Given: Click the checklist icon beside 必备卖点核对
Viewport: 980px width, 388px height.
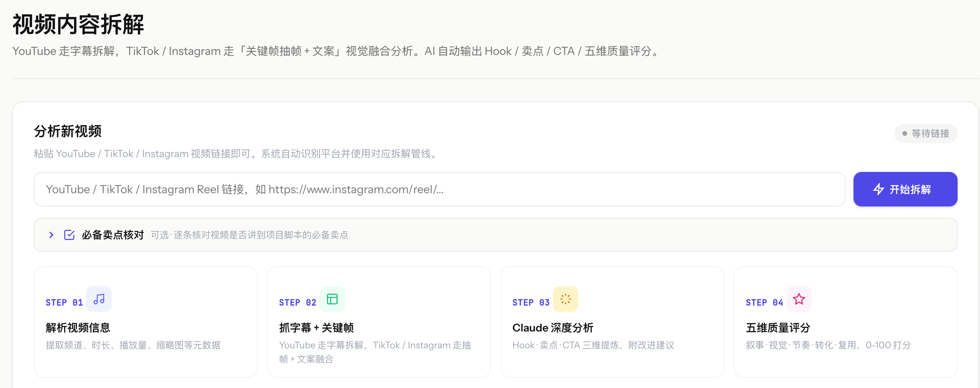Looking at the screenshot, I should (x=69, y=235).
